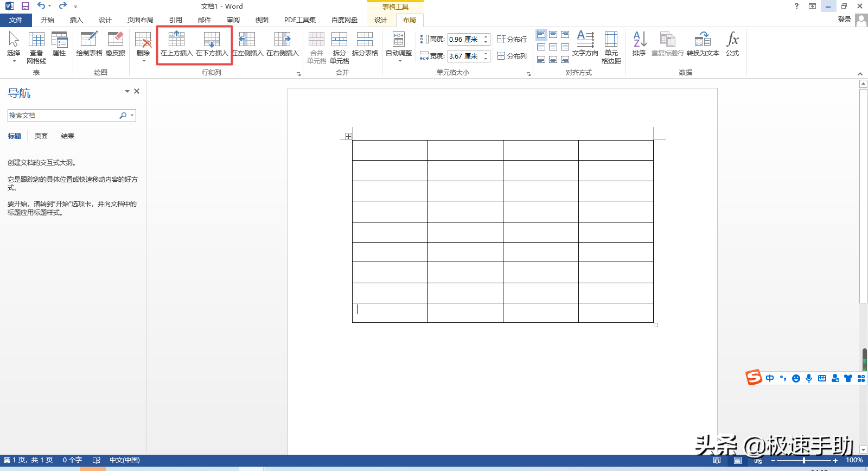Open the Insert (插入) ribbon tab

[76, 20]
